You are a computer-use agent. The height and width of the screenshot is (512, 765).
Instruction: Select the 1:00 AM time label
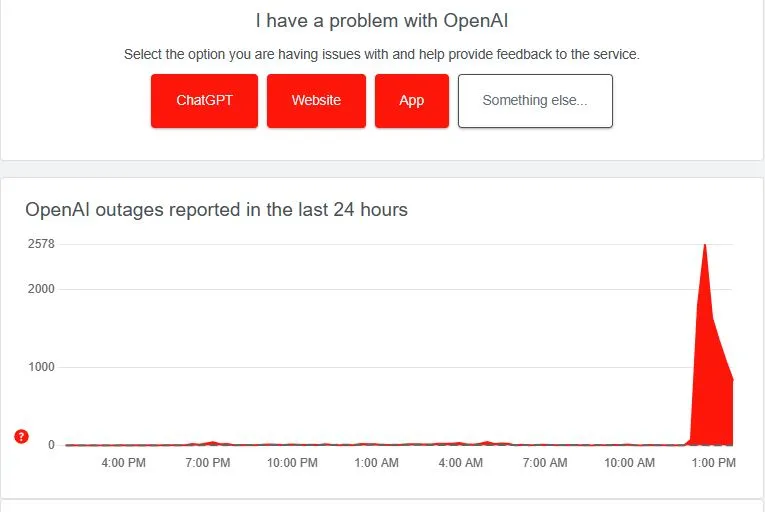pos(376,463)
